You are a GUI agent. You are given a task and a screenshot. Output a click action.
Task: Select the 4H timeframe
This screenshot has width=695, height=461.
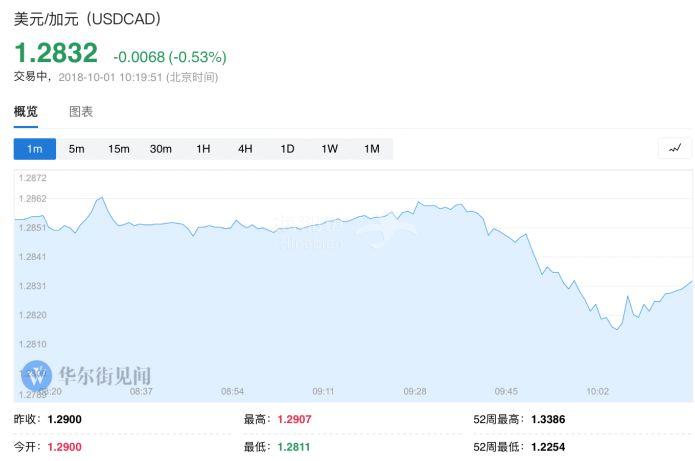tap(245, 149)
